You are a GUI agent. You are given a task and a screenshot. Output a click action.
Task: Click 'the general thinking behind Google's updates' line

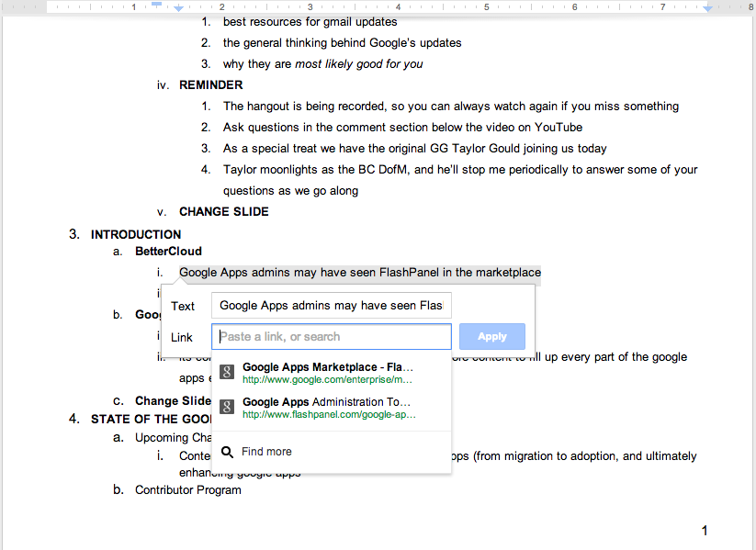tap(342, 43)
